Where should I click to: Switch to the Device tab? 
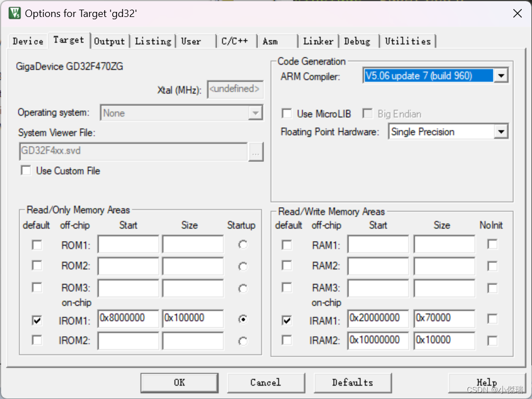pos(28,41)
